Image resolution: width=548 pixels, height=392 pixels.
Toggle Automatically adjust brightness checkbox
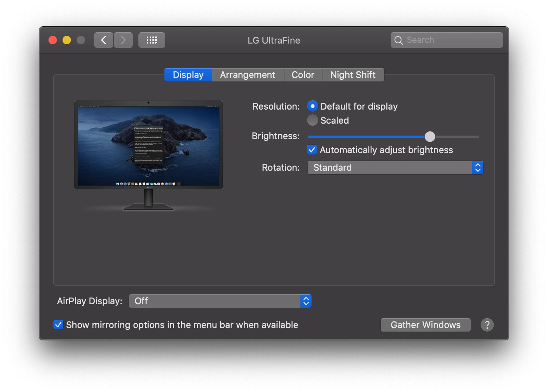[312, 150]
